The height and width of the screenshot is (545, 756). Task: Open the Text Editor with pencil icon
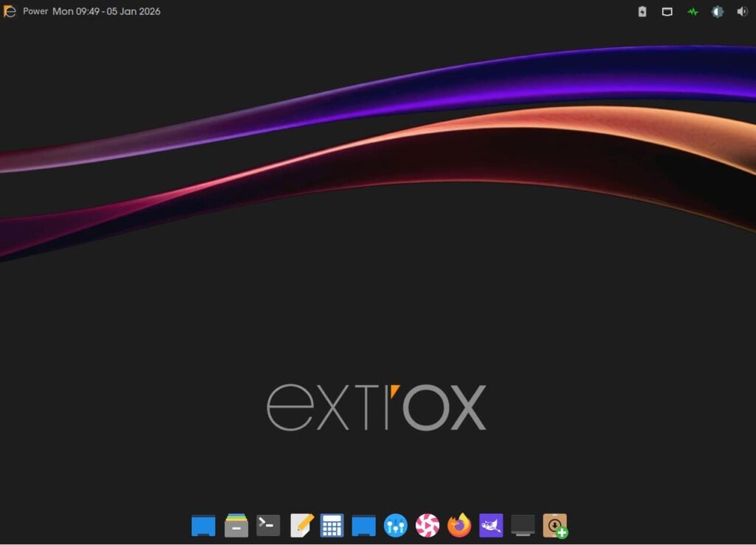(300, 525)
